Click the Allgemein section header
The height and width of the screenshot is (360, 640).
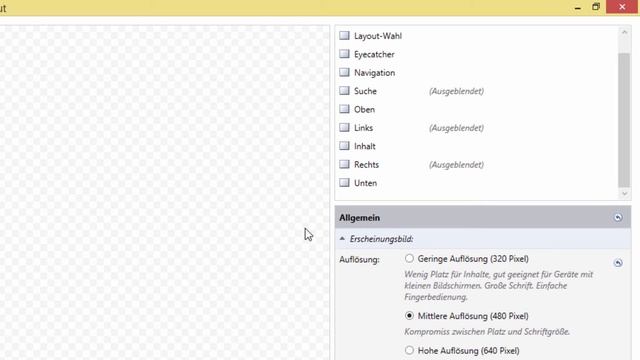click(483, 218)
